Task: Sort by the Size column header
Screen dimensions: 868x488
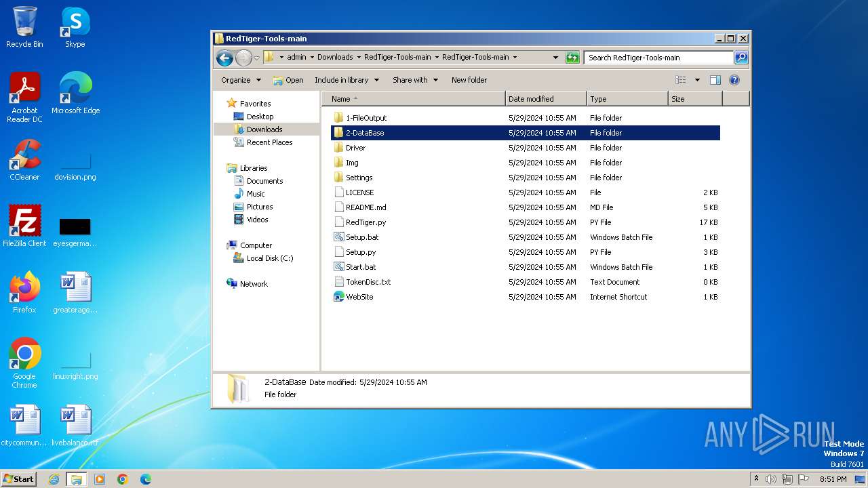Action: (x=695, y=99)
